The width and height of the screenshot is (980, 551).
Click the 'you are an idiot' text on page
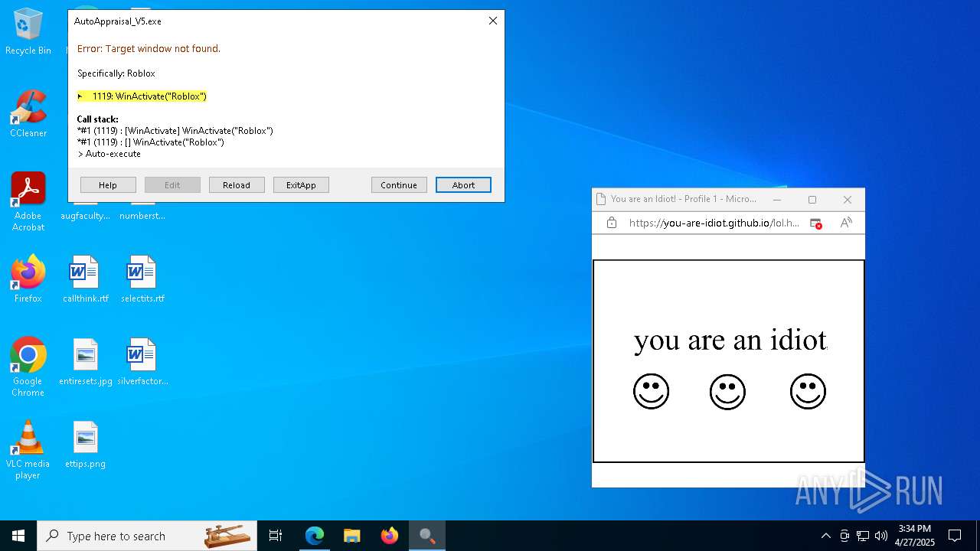(730, 340)
